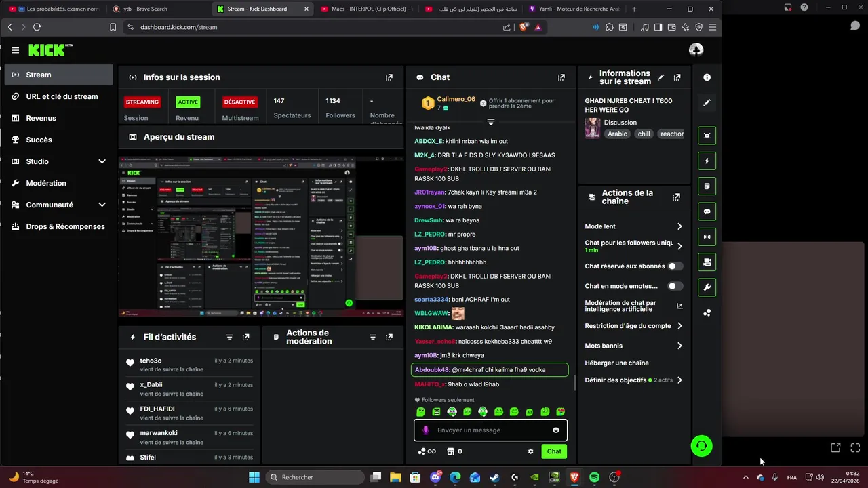Open the emoji picker in the message box
868x488 pixels.
[556, 430]
